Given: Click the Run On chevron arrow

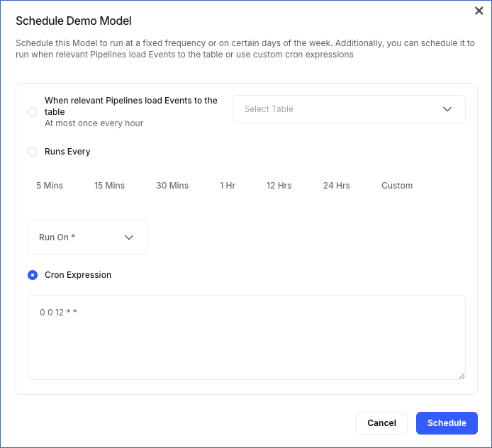Looking at the screenshot, I should [129, 237].
